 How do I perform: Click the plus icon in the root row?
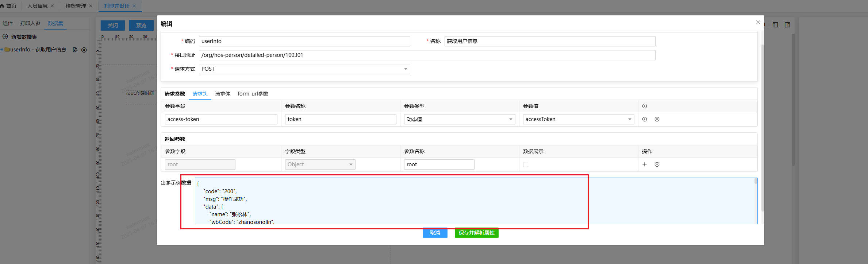click(x=645, y=164)
